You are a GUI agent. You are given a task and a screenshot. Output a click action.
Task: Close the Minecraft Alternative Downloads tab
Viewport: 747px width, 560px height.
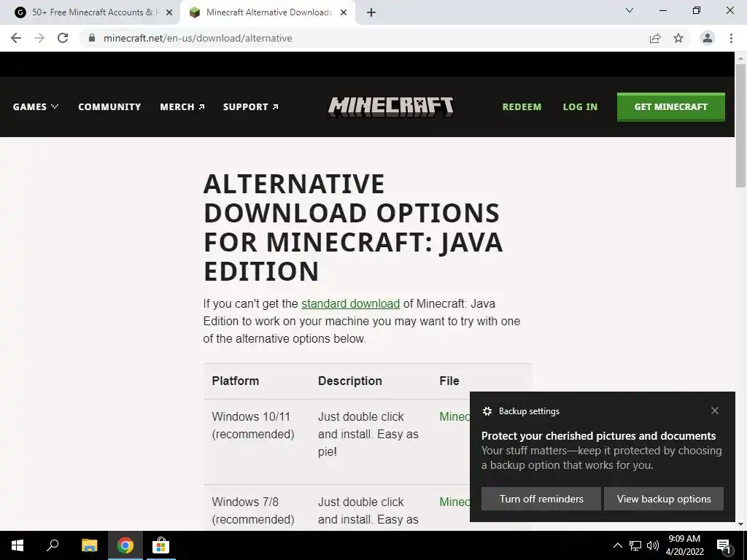344,12
